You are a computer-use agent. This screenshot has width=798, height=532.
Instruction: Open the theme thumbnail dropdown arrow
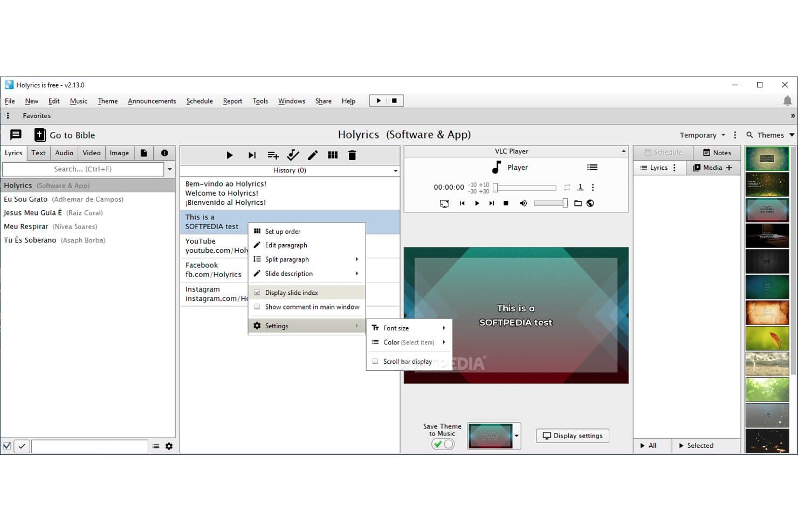pyautogui.click(x=517, y=436)
